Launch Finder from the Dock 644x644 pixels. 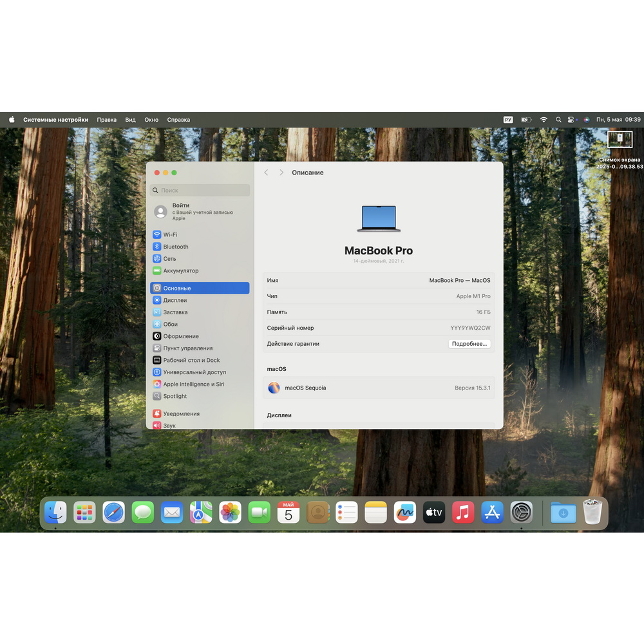tap(55, 512)
